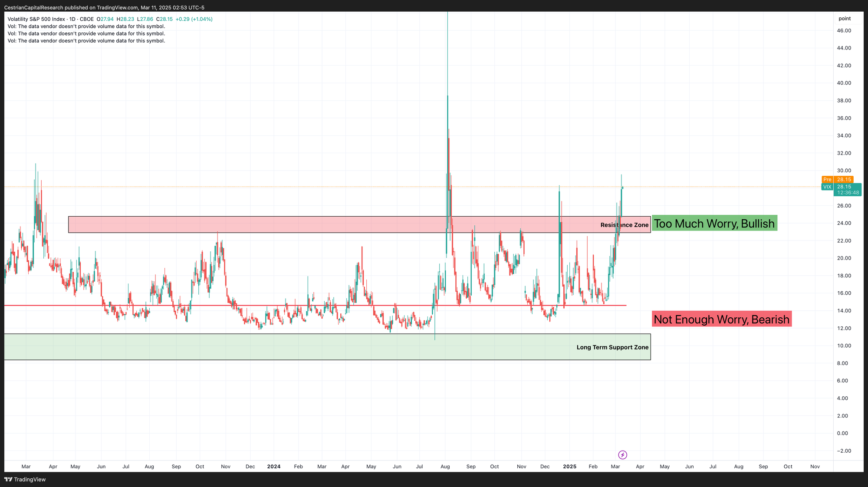Screen dimensions: 868x487
Task: Click the +0.29 (+1.04%) change value
Action: [194, 19]
